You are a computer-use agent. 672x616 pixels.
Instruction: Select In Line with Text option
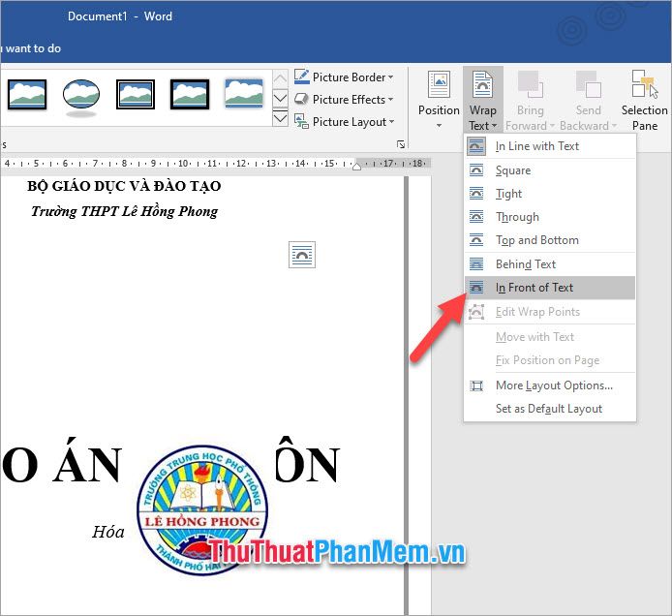click(x=537, y=146)
